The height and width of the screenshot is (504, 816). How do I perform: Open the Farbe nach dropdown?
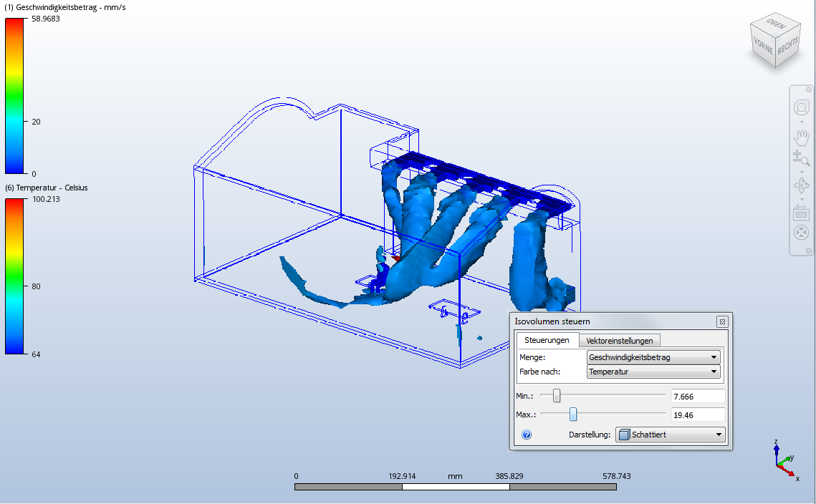653,372
